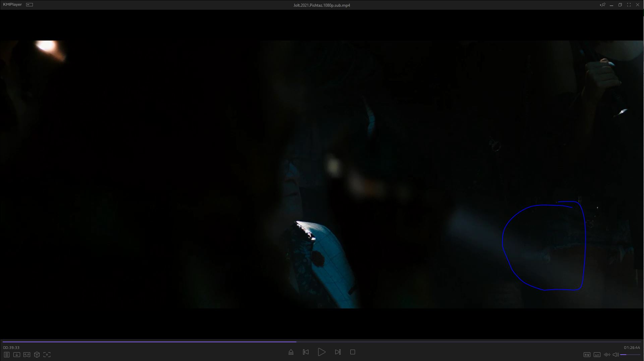This screenshot has width=644, height=361.
Task: Mute the speaker volume
Action: pos(616,355)
